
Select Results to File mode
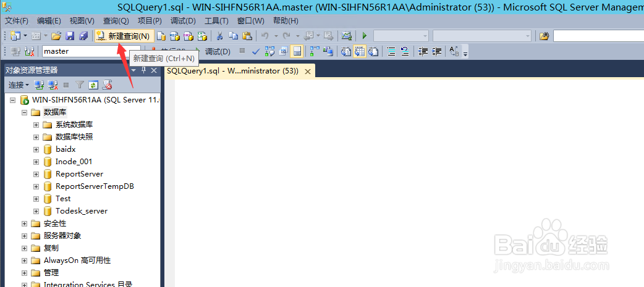click(373, 51)
